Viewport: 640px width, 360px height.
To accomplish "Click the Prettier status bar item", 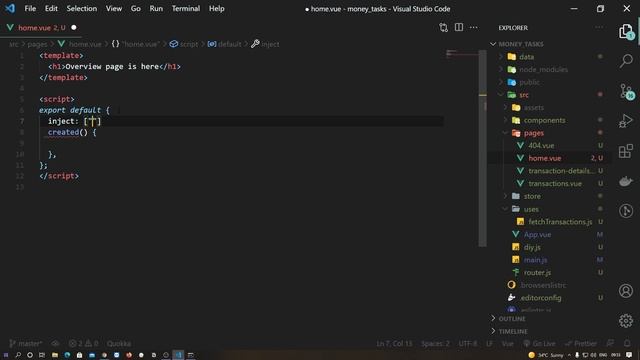I will (581, 344).
